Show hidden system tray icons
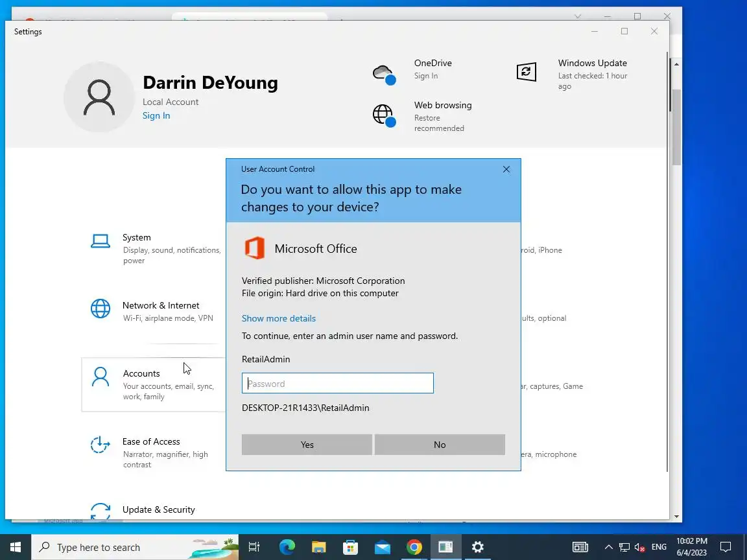The image size is (747, 560). (608, 547)
